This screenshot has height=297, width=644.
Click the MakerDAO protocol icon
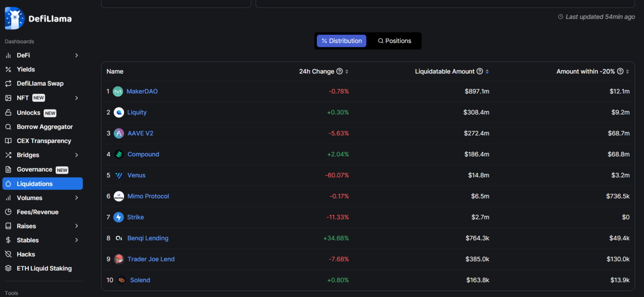click(x=118, y=91)
